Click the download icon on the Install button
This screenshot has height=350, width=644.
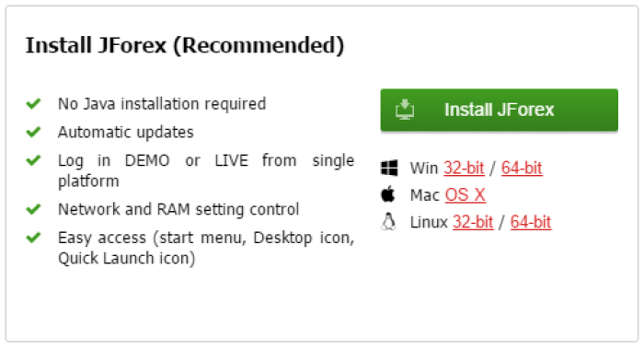point(405,110)
